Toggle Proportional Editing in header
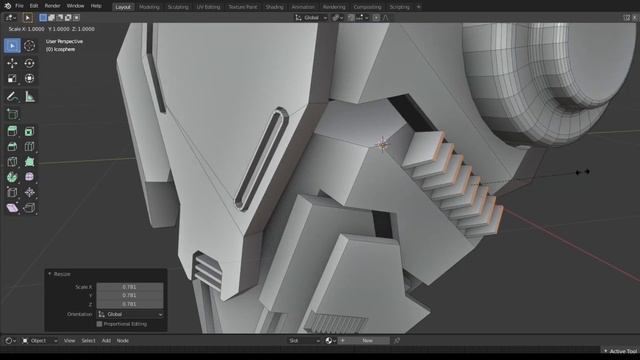640x360 pixels. tap(376, 18)
